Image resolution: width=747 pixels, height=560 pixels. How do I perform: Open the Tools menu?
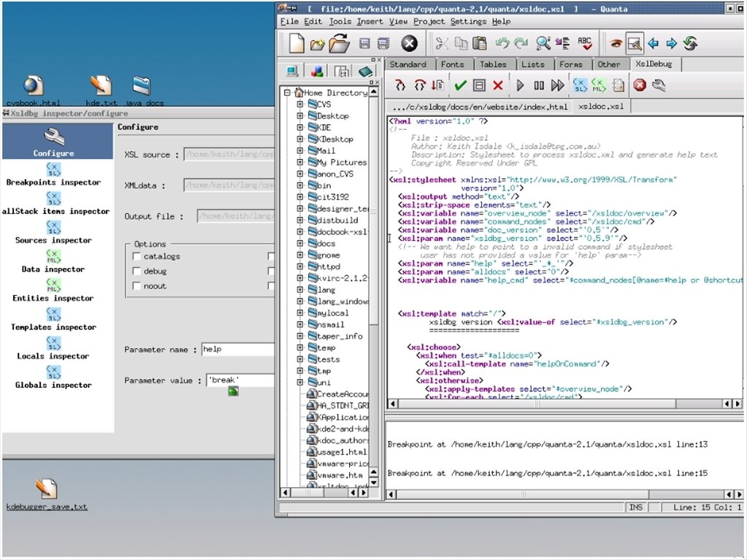pyautogui.click(x=340, y=21)
